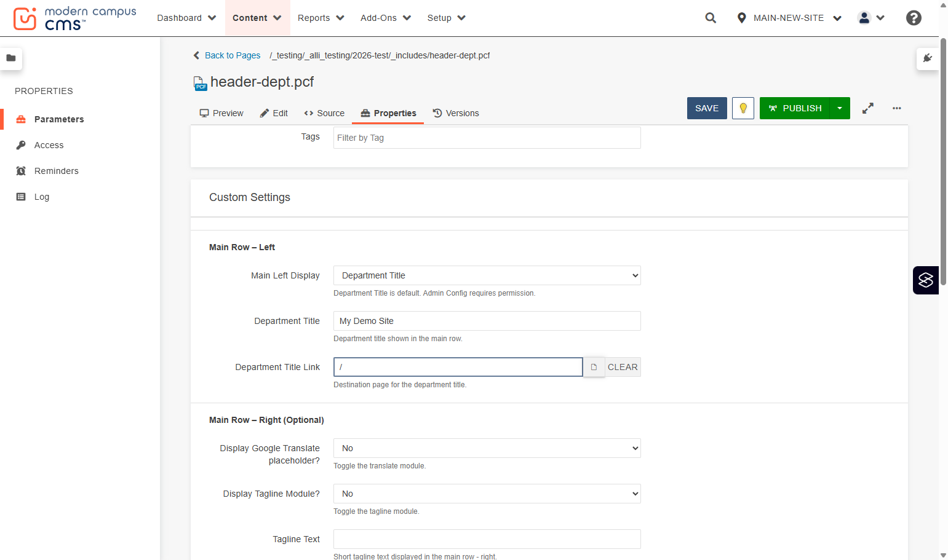Viewport: 948px width, 560px height.
Task: Click the Modern Campus CMS logo
Action: click(x=74, y=18)
